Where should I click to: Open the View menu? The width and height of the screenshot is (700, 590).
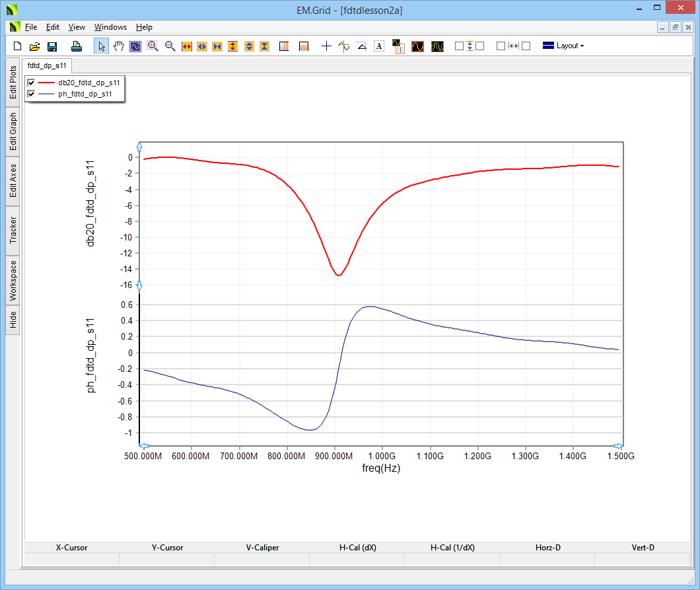[77, 27]
